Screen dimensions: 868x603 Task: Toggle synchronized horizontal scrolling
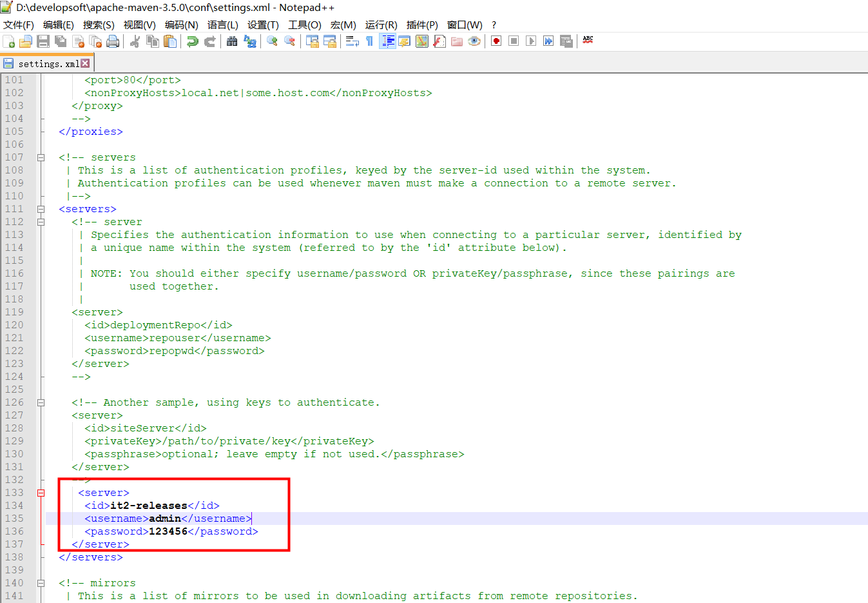point(330,41)
